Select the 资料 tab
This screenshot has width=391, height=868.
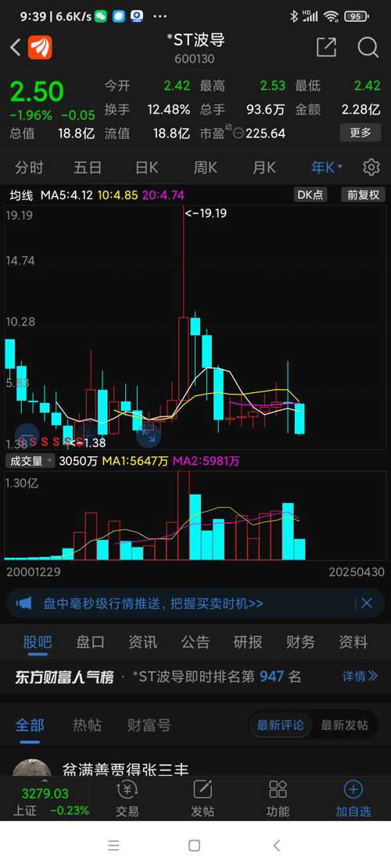pyautogui.click(x=353, y=642)
